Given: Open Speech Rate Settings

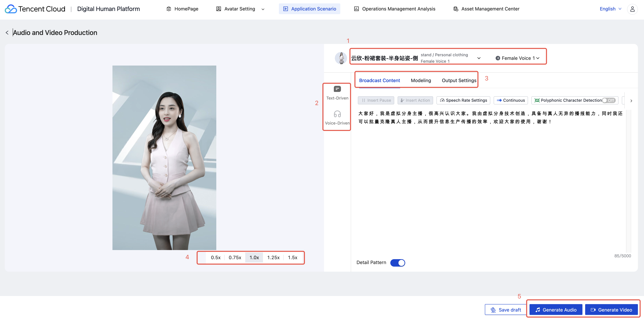Looking at the screenshot, I should pos(463,100).
